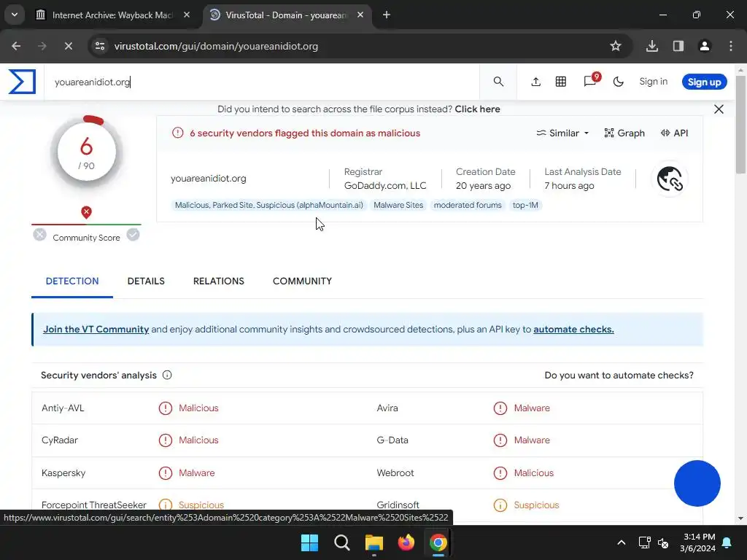Go back to the previous page

(x=16, y=46)
